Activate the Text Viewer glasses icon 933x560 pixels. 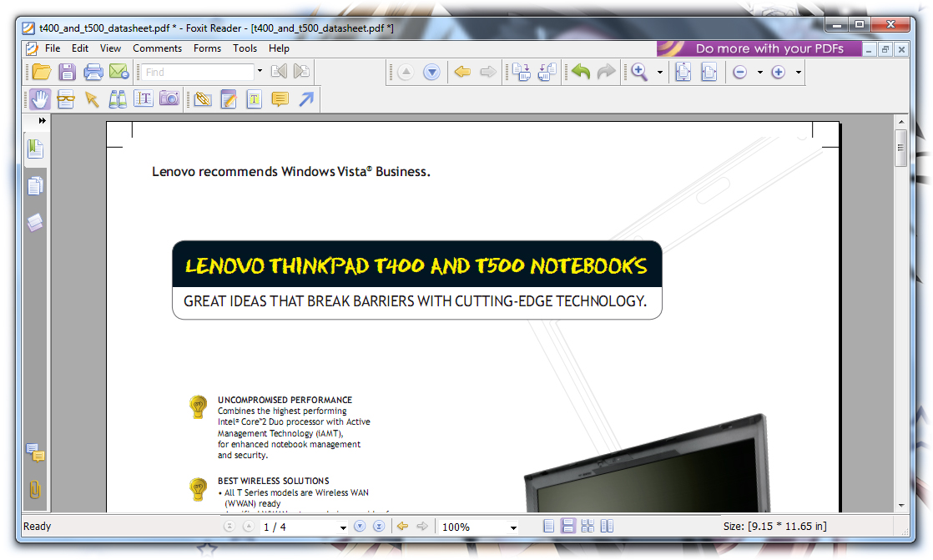[x=65, y=98]
